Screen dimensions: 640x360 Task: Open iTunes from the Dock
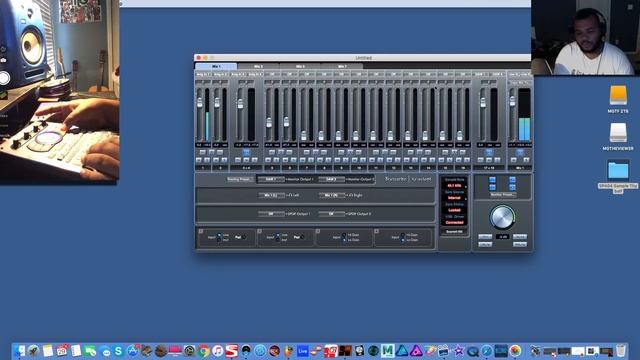click(x=218, y=351)
